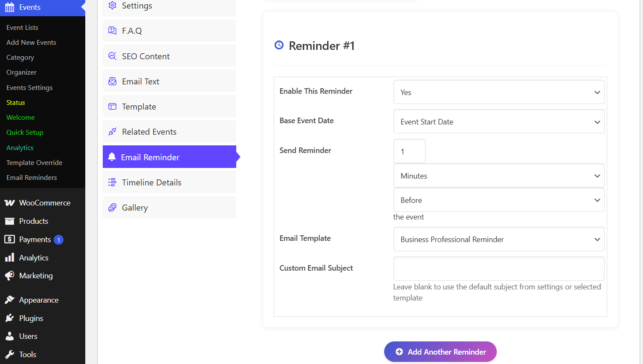
Task: Select the Email Template dropdown
Action: 498,239
